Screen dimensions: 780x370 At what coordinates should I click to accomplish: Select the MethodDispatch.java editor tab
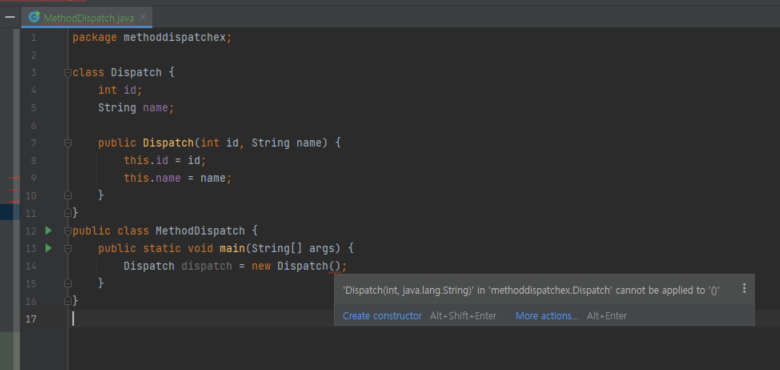click(x=87, y=18)
